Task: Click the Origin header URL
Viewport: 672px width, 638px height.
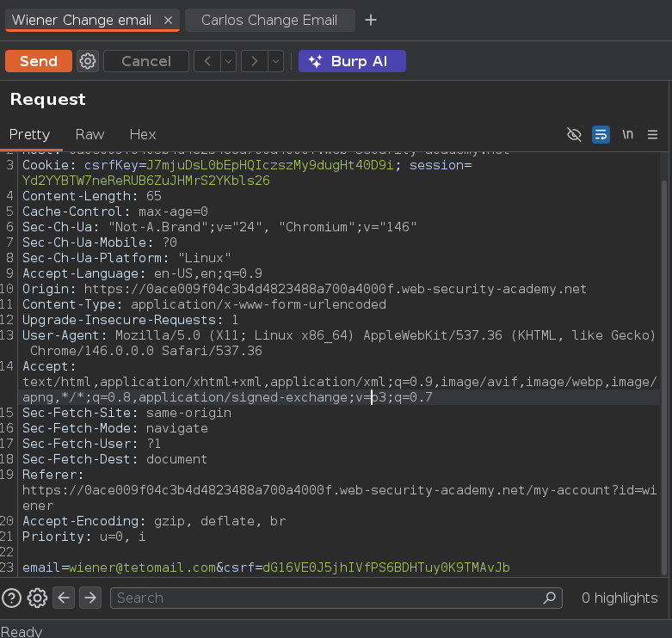Action: tap(336, 289)
